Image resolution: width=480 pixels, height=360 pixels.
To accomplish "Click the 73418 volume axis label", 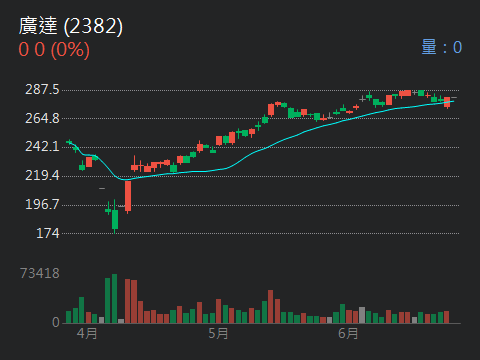I will [40, 273].
